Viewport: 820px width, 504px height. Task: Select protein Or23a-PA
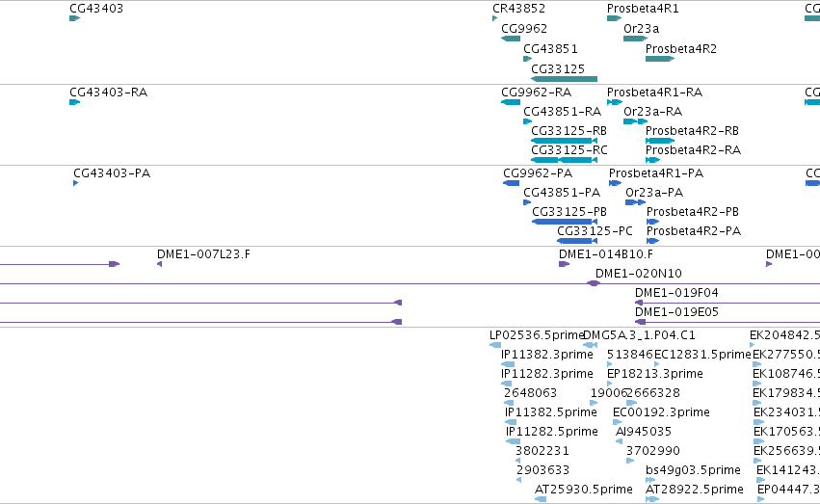[654, 193]
